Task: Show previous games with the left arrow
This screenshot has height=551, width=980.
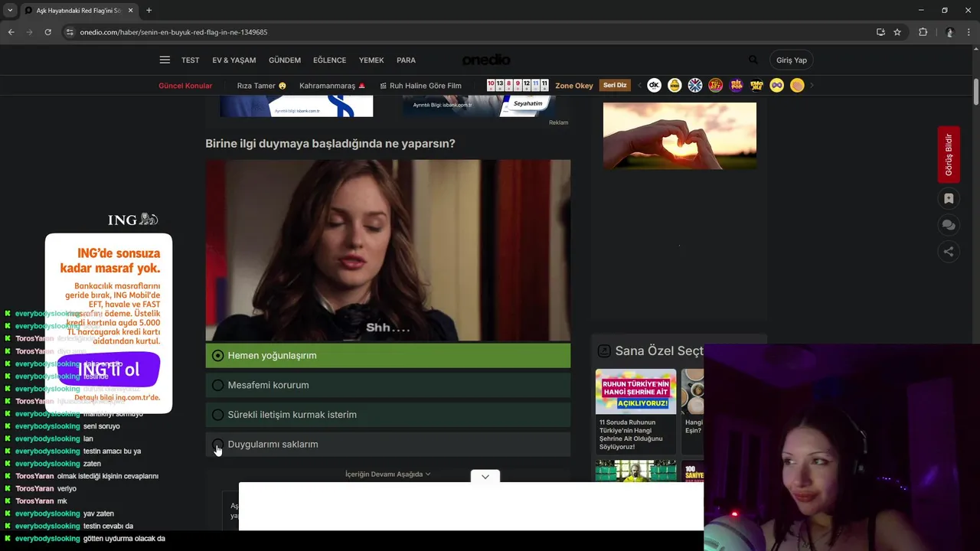Action: 639,86
